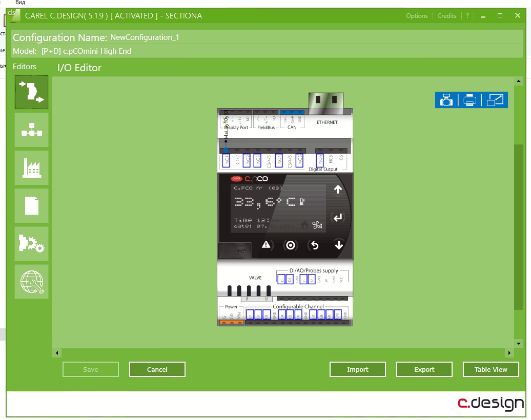Screen dimensions: 531x420
Task: Click the c.design logo
Action: (x=491, y=404)
